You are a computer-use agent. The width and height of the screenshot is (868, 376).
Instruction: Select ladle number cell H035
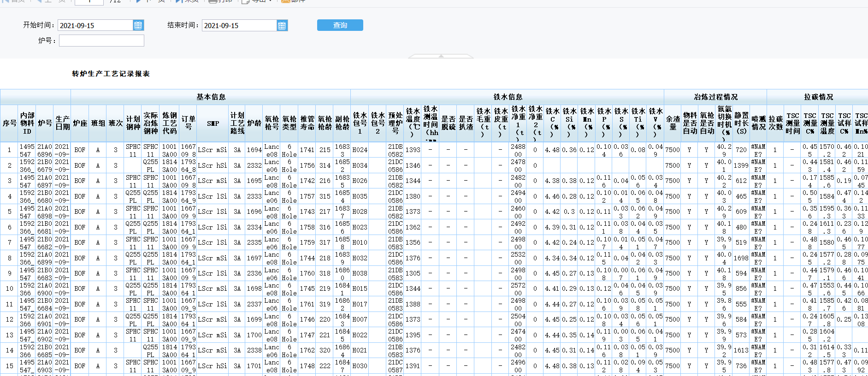pos(360,196)
